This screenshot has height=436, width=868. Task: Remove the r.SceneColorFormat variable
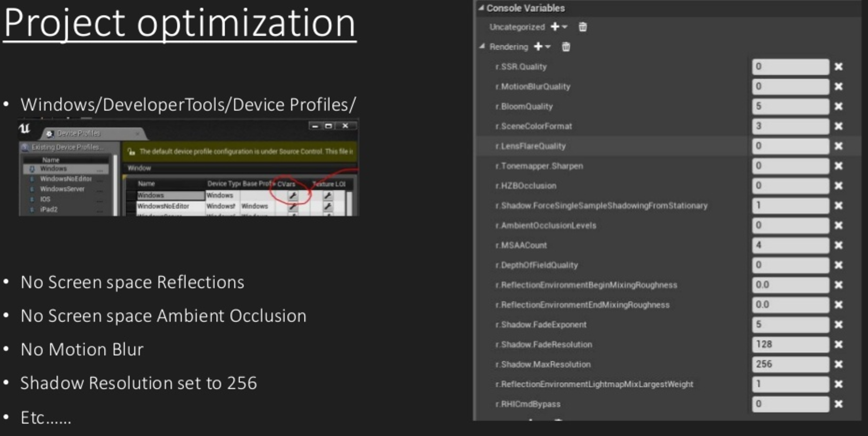(x=839, y=126)
